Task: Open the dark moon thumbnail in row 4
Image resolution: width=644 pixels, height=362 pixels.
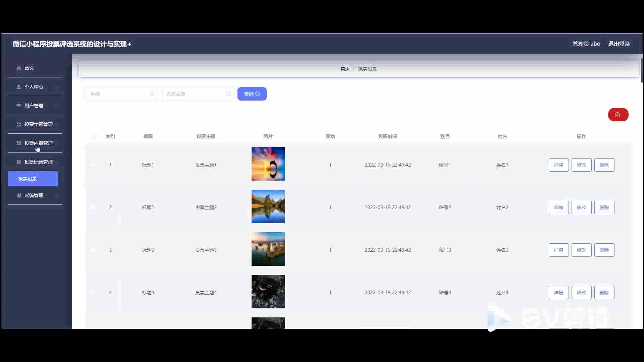Action: pyautogui.click(x=268, y=292)
